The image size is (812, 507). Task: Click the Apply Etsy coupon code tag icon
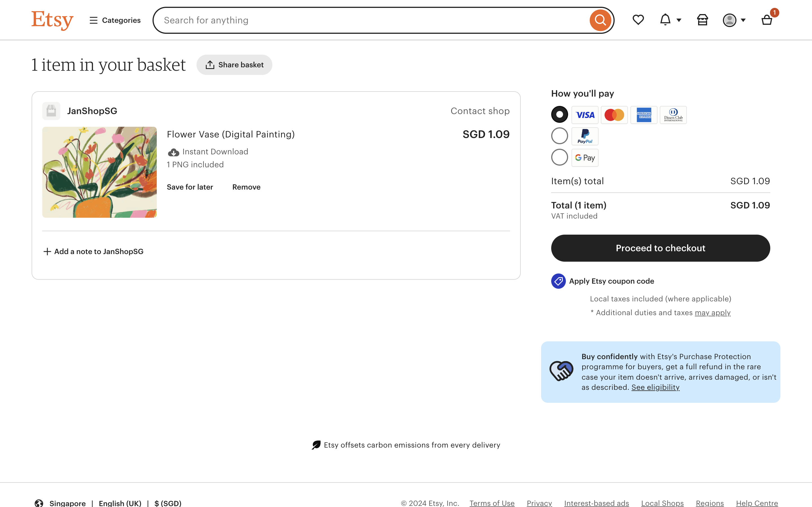click(558, 281)
